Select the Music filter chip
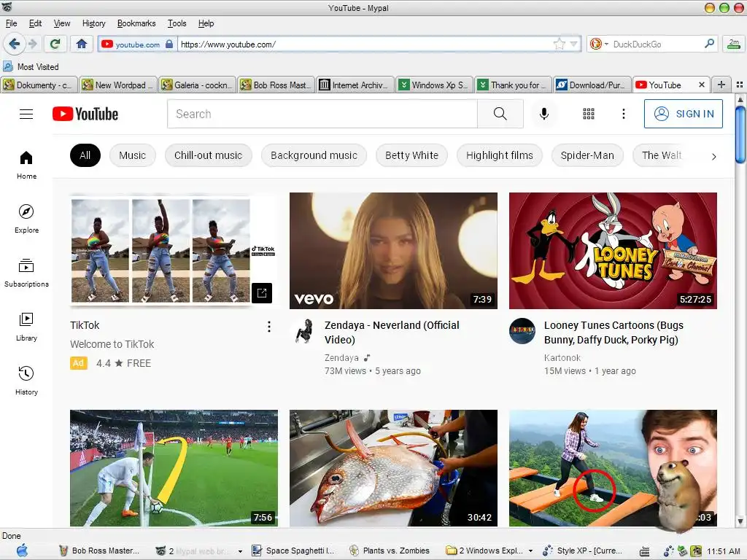747x560 pixels. [x=133, y=155]
